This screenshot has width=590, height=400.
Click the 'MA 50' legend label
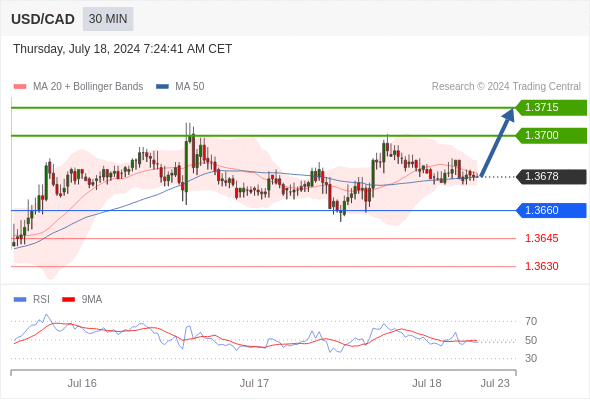[x=190, y=87]
